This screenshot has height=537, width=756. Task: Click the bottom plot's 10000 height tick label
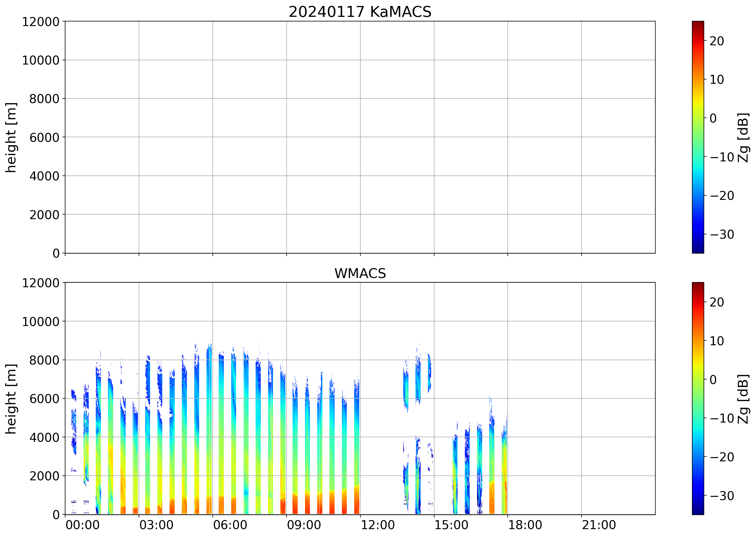click(41, 321)
